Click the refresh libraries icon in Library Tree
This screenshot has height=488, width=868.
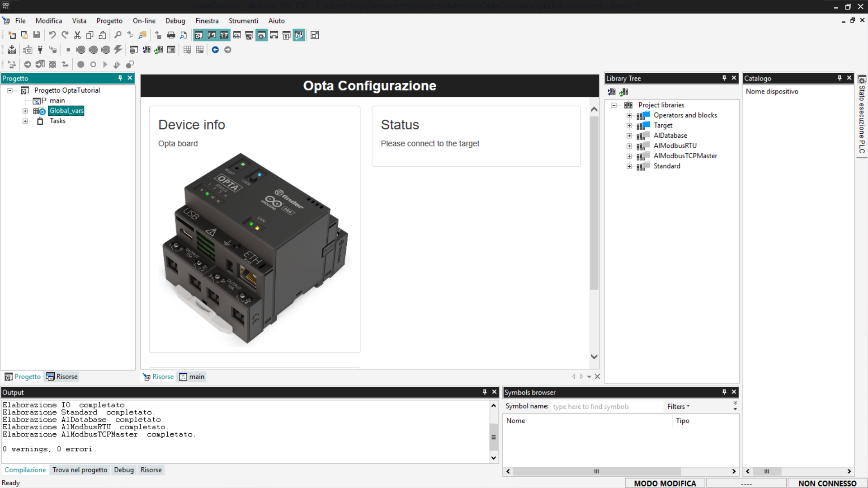click(x=624, y=92)
